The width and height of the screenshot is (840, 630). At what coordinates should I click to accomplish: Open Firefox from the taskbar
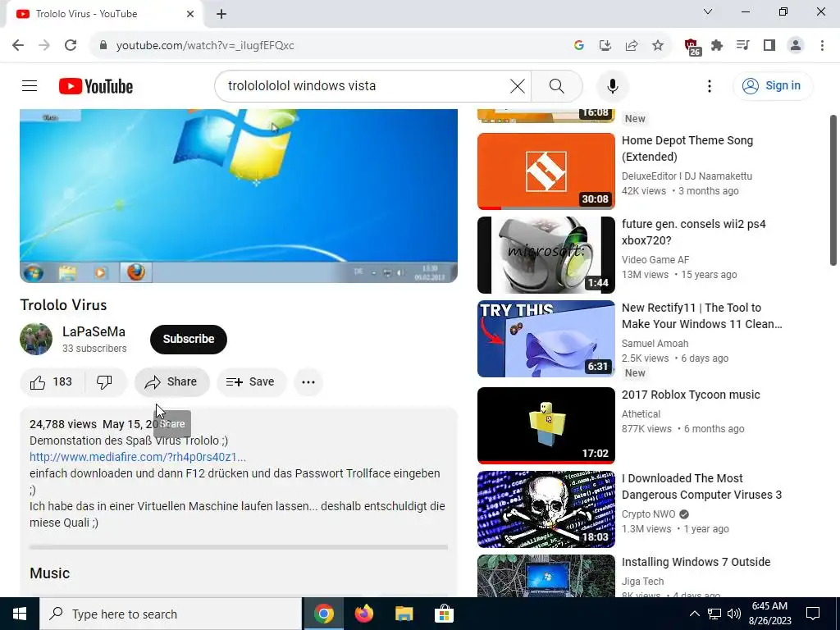(364, 614)
